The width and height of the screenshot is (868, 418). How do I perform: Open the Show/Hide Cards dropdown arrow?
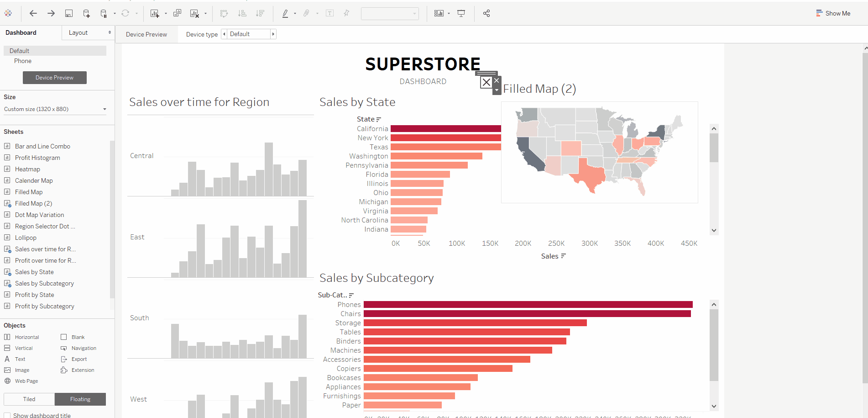449,14
